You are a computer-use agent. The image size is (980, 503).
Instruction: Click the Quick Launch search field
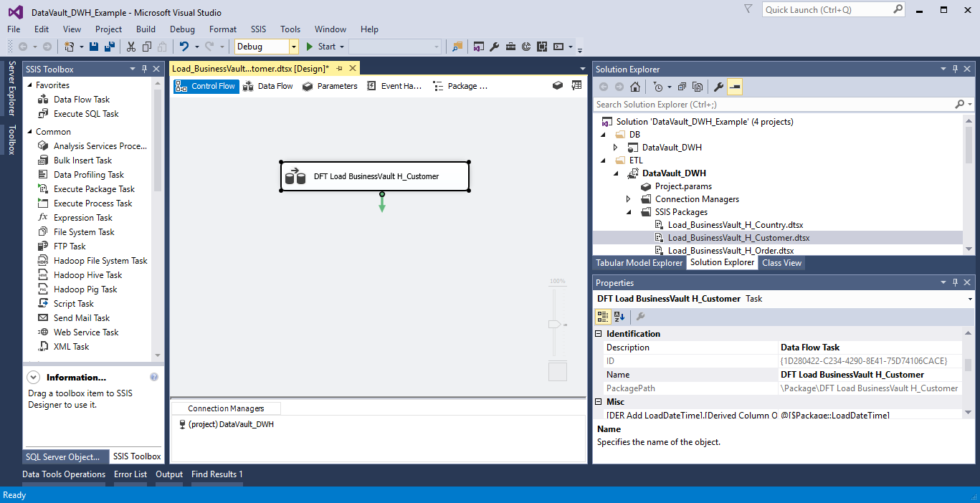(828, 10)
